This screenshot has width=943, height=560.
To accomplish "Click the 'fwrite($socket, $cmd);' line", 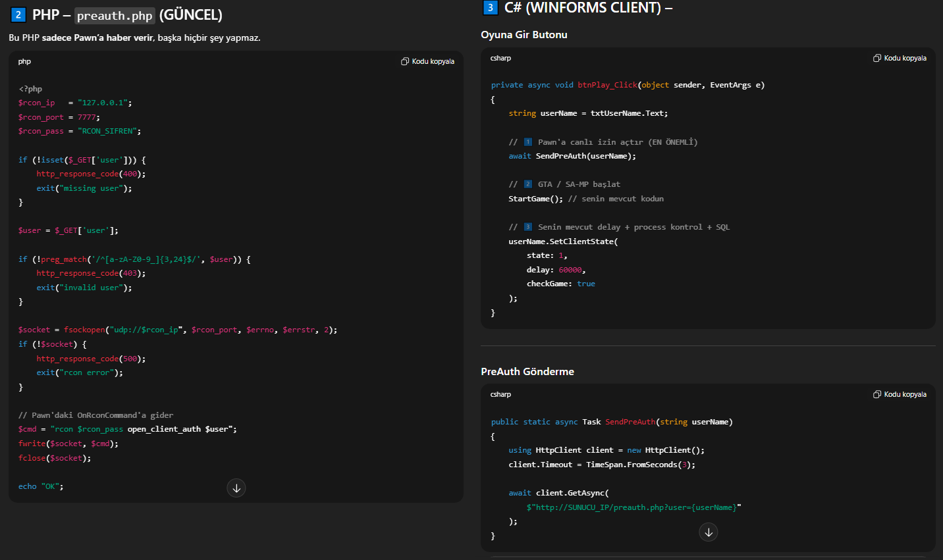I will 68,444.
